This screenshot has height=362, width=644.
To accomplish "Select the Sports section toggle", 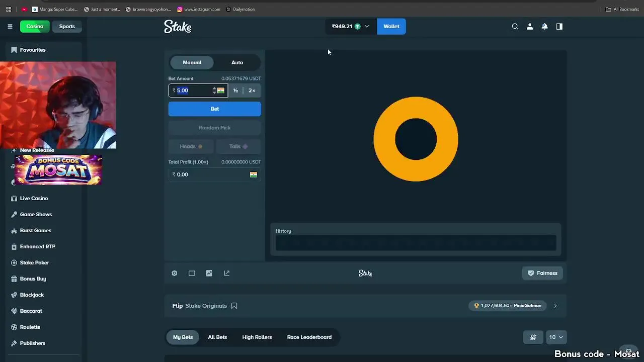I will coord(67,26).
